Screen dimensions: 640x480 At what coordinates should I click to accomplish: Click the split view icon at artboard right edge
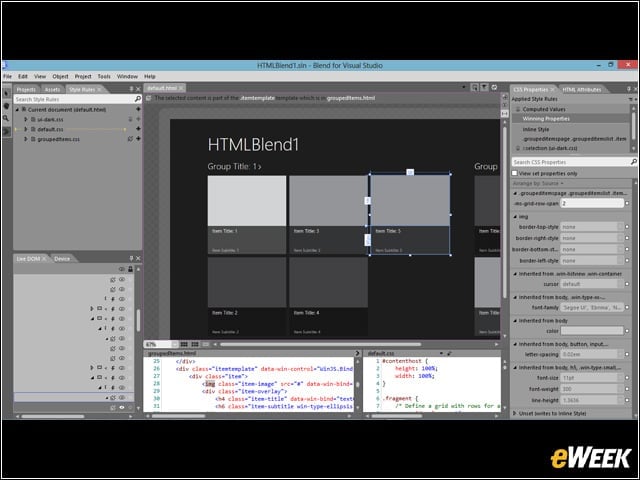[505, 114]
